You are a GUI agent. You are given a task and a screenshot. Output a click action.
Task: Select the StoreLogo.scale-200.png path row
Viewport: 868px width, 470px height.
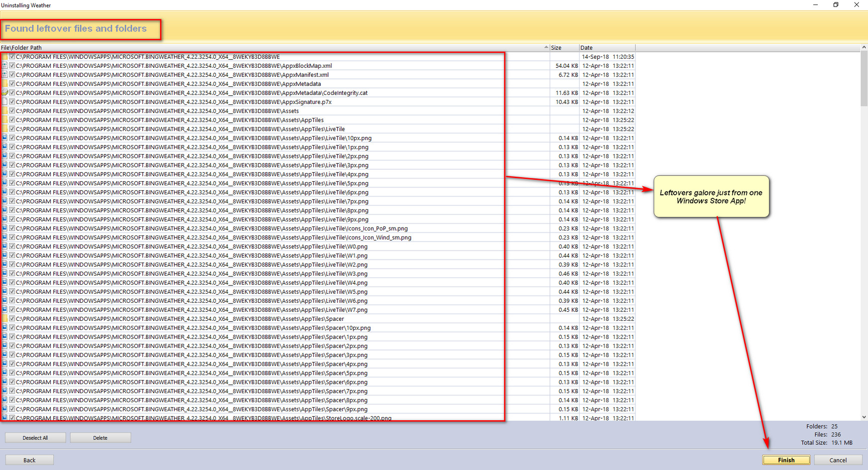(x=203, y=418)
